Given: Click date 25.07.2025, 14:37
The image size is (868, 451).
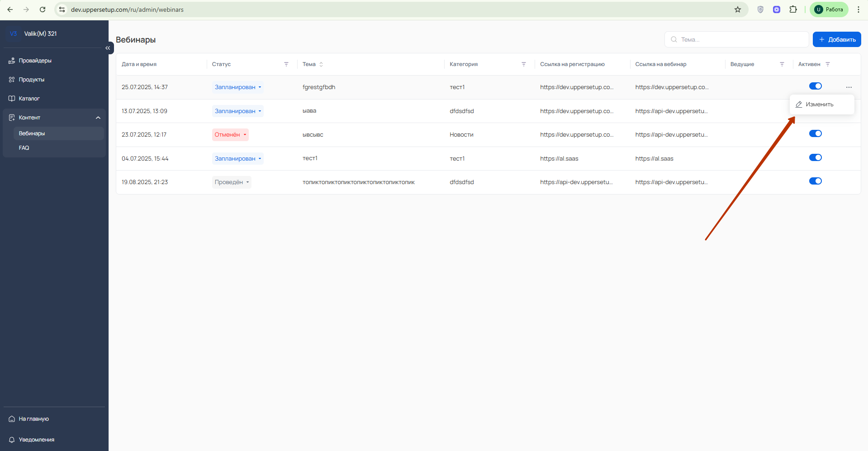Looking at the screenshot, I should click(145, 87).
